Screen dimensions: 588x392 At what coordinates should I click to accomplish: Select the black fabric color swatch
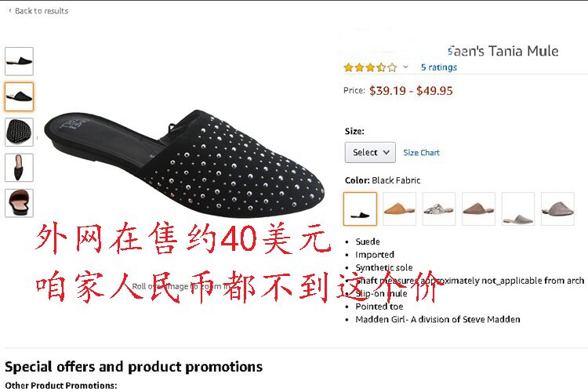coord(360,209)
